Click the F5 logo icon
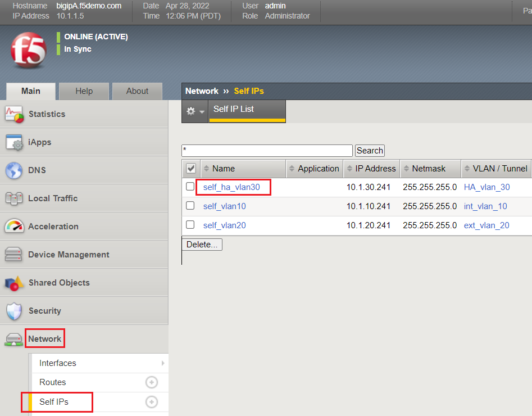Image resolution: width=532 pixels, height=416 pixels. [x=29, y=49]
